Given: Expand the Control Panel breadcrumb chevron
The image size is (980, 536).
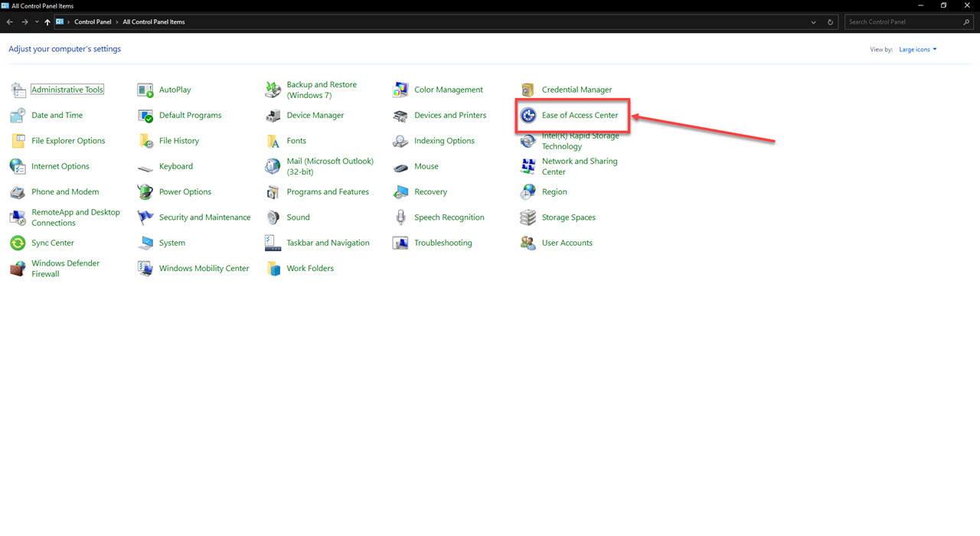Looking at the screenshot, I should (119, 21).
